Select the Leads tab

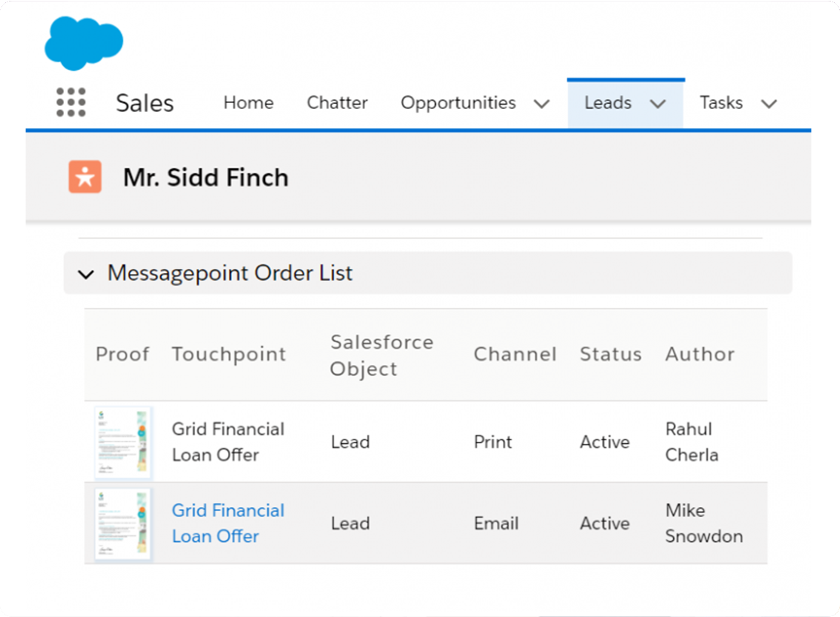tap(607, 103)
